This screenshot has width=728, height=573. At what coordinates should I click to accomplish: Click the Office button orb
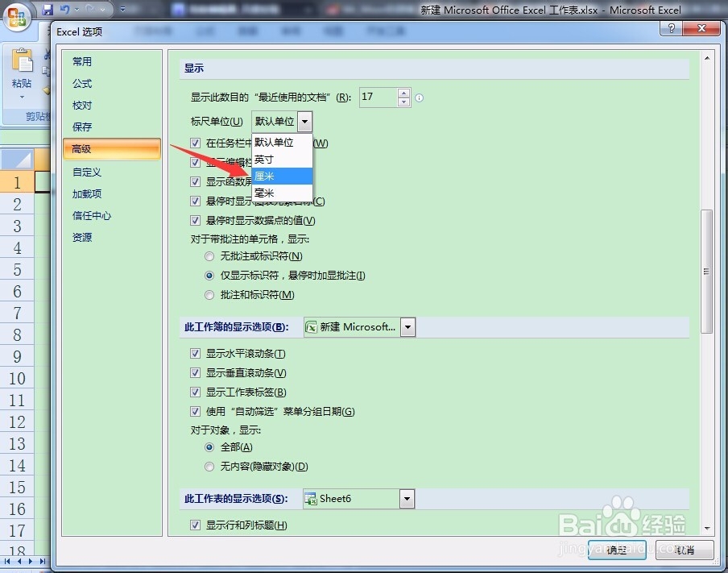17,18
